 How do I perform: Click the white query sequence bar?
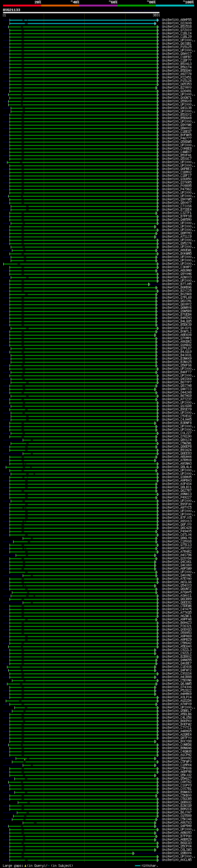pos(81,13)
